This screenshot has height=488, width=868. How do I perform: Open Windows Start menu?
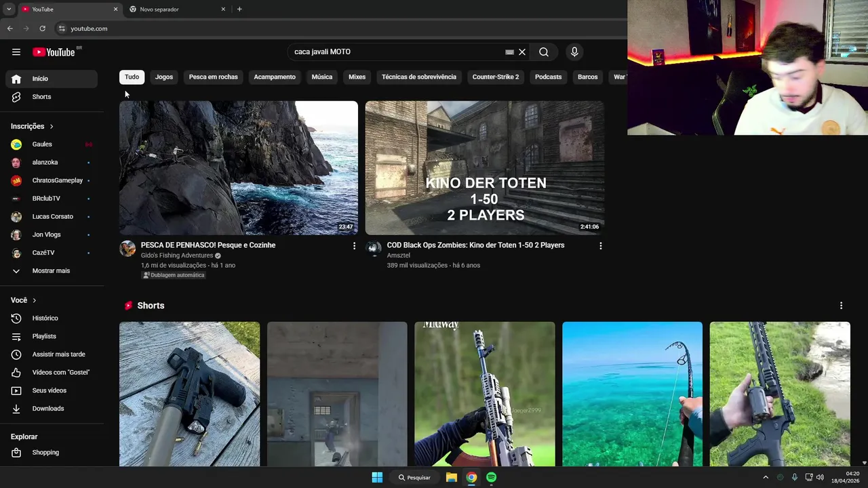tap(377, 477)
